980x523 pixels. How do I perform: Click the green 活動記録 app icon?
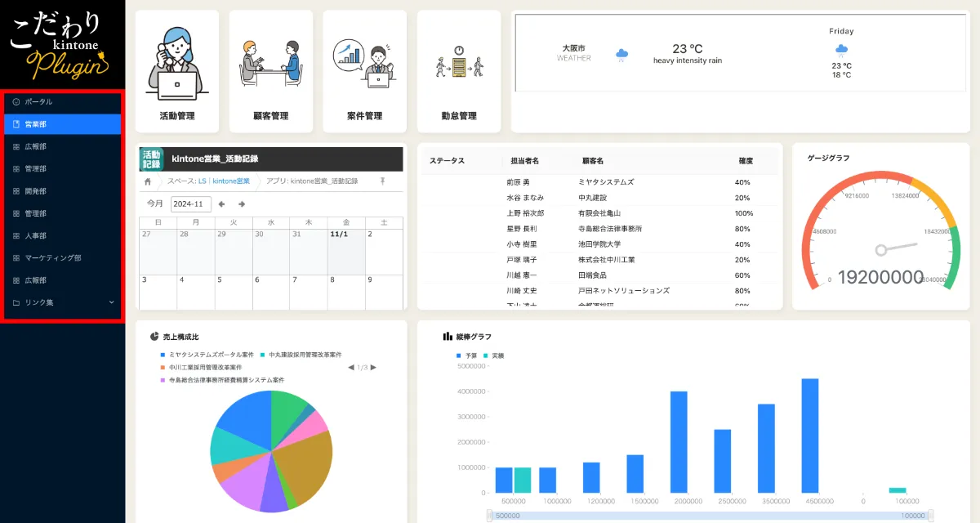click(x=151, y=159)
